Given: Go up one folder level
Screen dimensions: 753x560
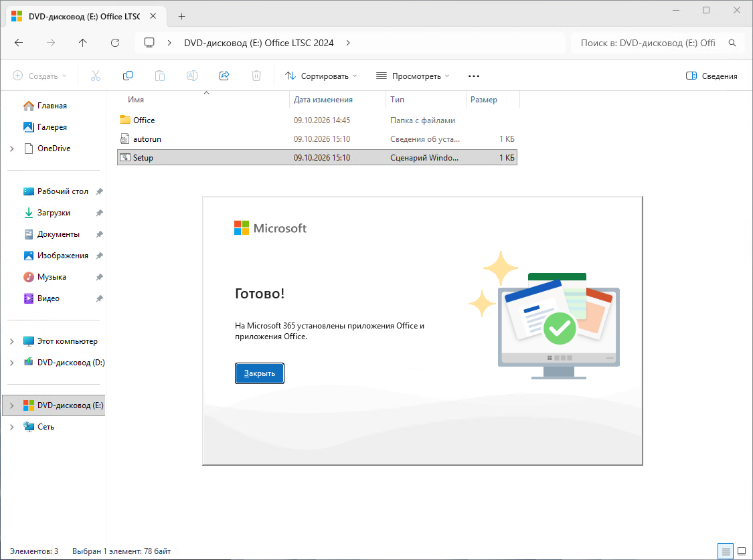Looking at the screenshot, I should pos(82,43).
